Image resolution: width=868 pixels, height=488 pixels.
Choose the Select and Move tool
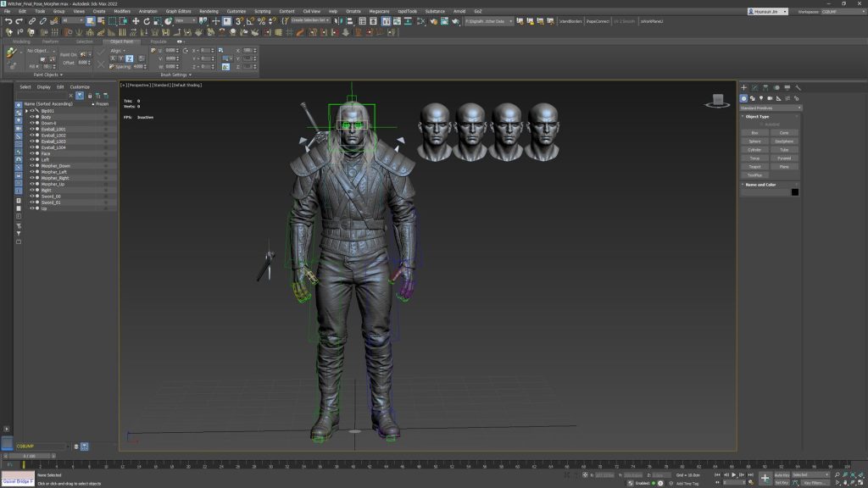(x=136, y=21)
